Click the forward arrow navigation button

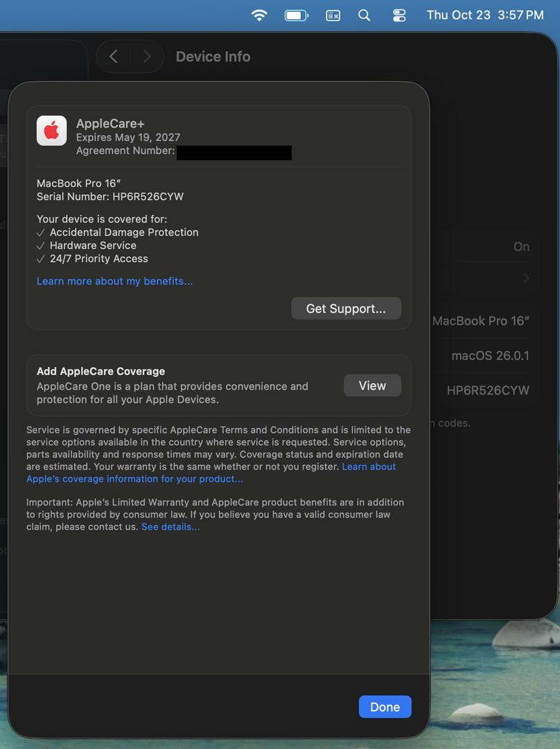146,57
